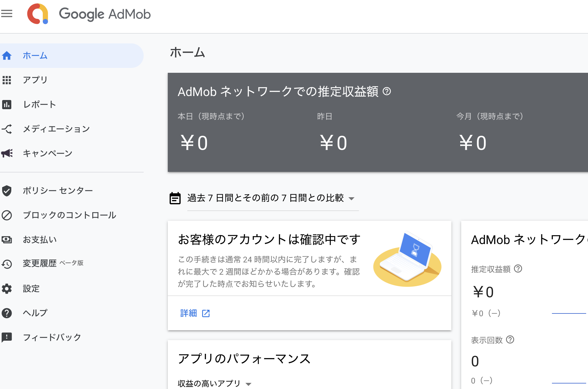Click the Apps grid icon
Viewport: 588px width, 389px height.
pos(7,80)
